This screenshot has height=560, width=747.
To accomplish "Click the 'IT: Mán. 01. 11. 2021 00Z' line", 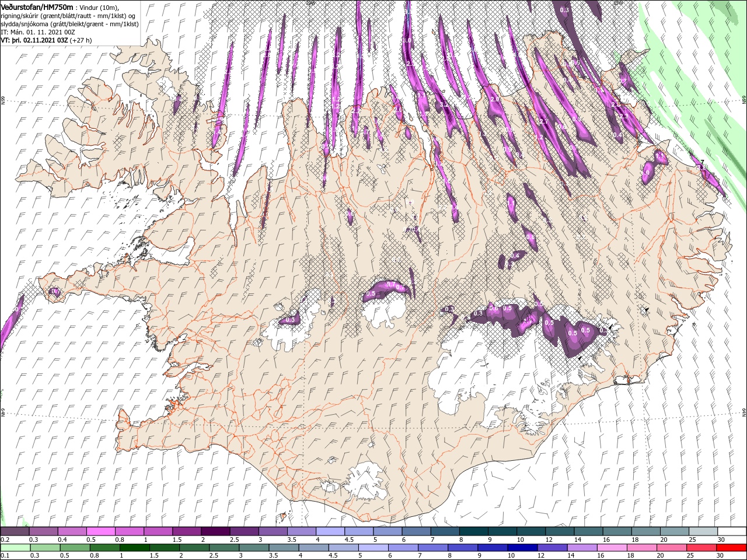I will [x=38, y=32].
